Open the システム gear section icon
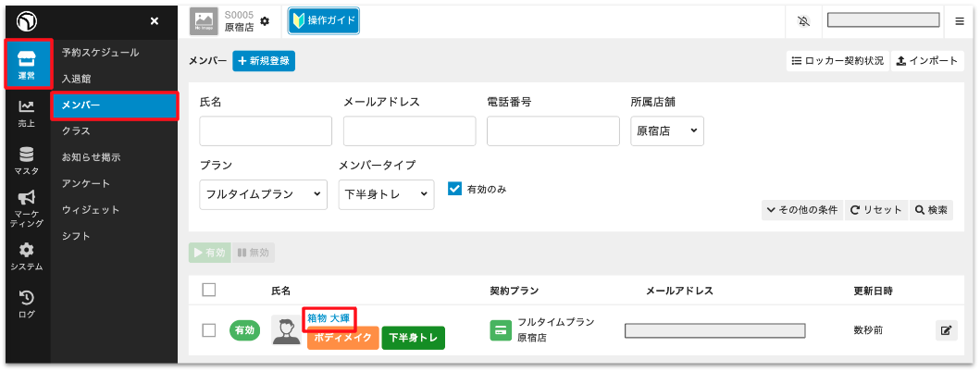Viewport: 980px width, 372px height. pyautogui.click(x=27, y=256)
